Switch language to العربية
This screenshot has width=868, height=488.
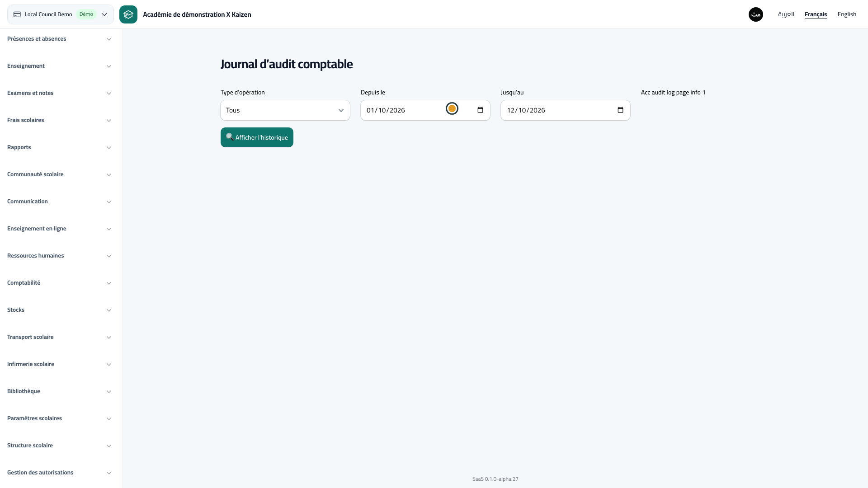pos(786,14)
